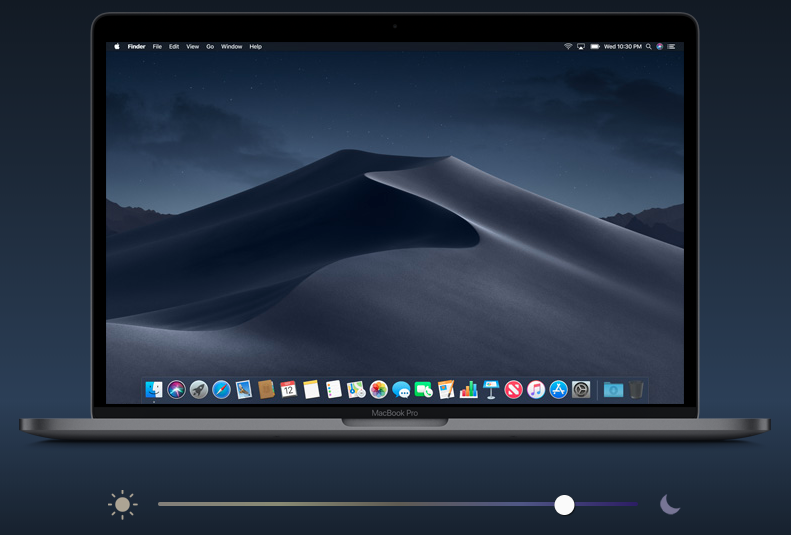Click the Finder icon in dock
791x535 pixels.
[154, 390]
